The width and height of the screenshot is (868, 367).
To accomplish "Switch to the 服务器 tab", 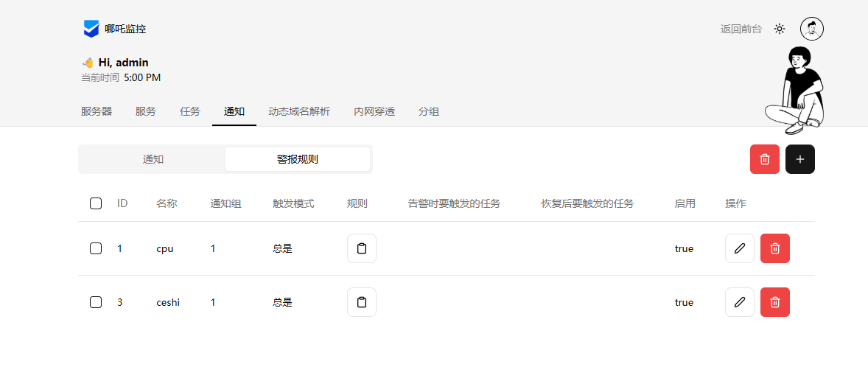I will 97,111.
